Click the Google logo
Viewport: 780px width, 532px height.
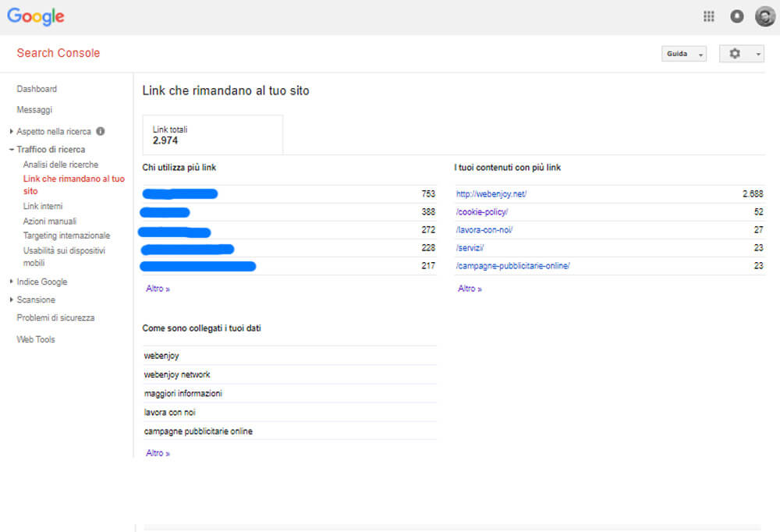(36, 16)
